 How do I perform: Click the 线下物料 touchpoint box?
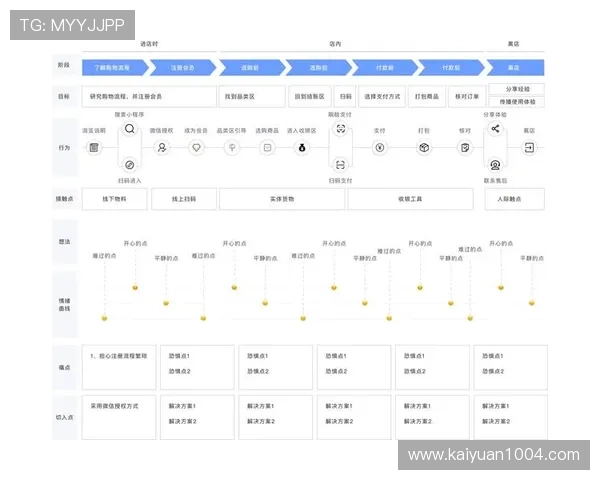click(x=115, y=199)
